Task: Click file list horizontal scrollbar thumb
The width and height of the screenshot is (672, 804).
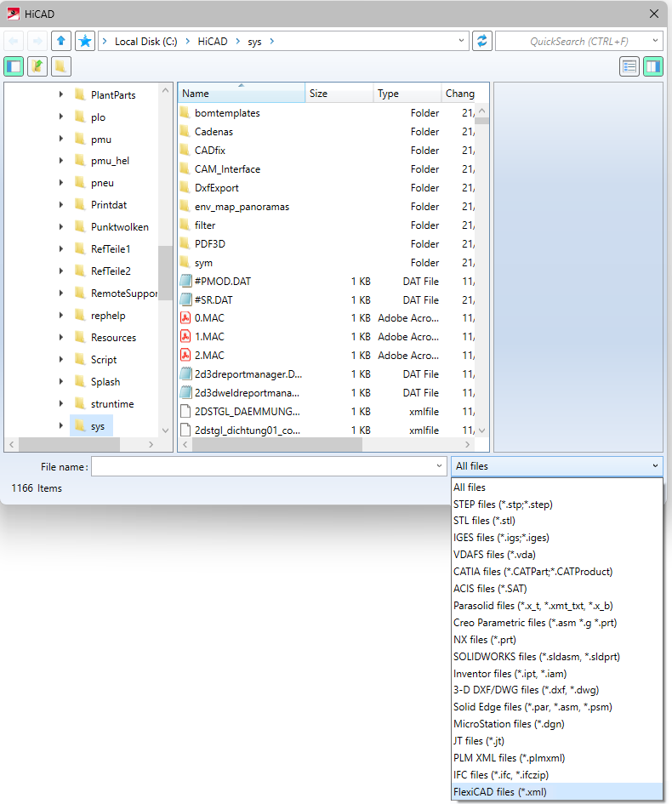Action: click(277, 444)
